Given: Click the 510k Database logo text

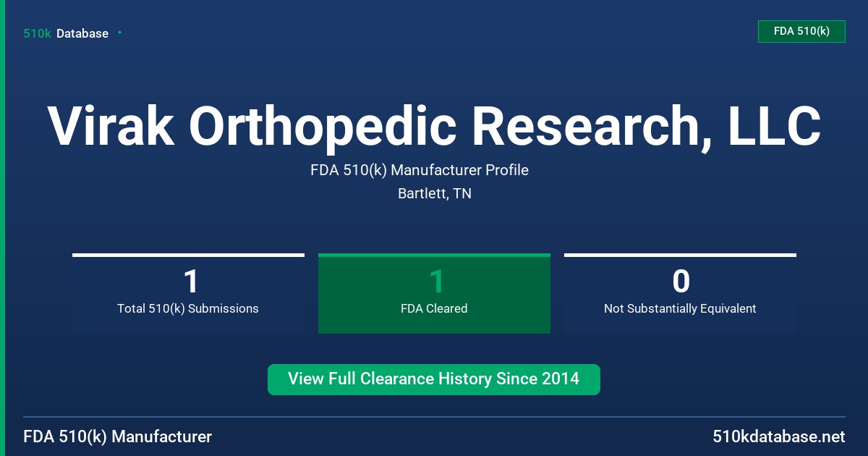Looking at the screenshot, I should click(x=66, y=33).
